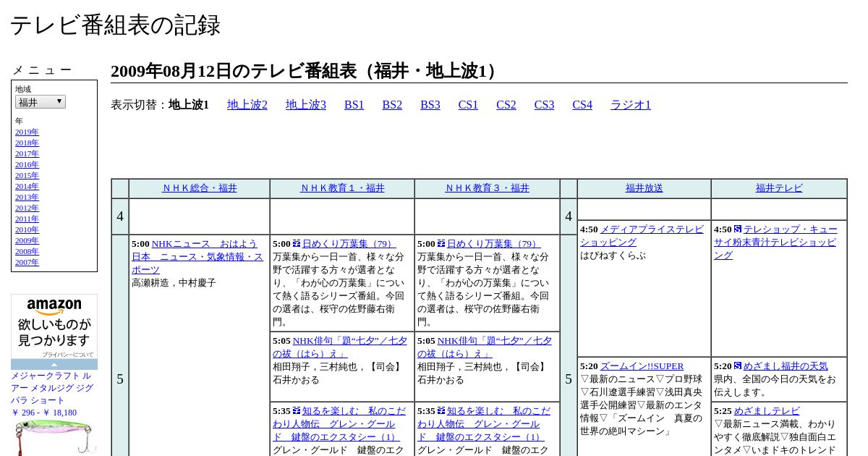Switch to the 地上波2 listing
The image size is (868, 456).
[247, 105]
